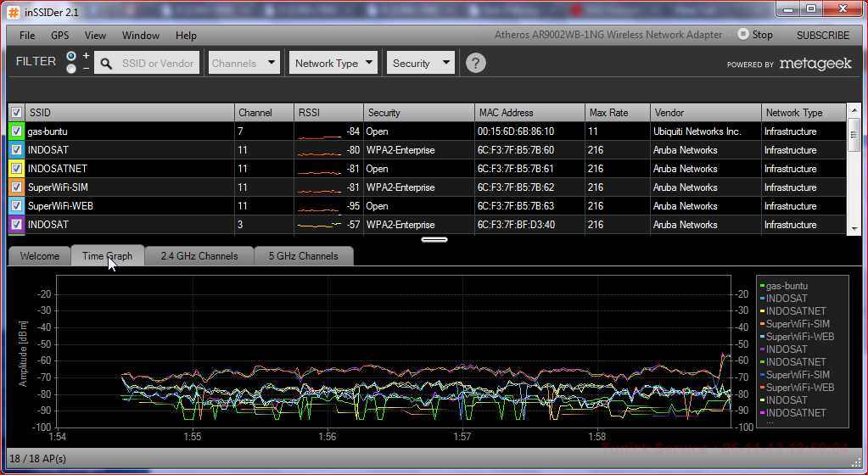
Task: Select MAC address 00:15:6D:6B:86:10
Action: pyautogui.click(x=515, y=131)
